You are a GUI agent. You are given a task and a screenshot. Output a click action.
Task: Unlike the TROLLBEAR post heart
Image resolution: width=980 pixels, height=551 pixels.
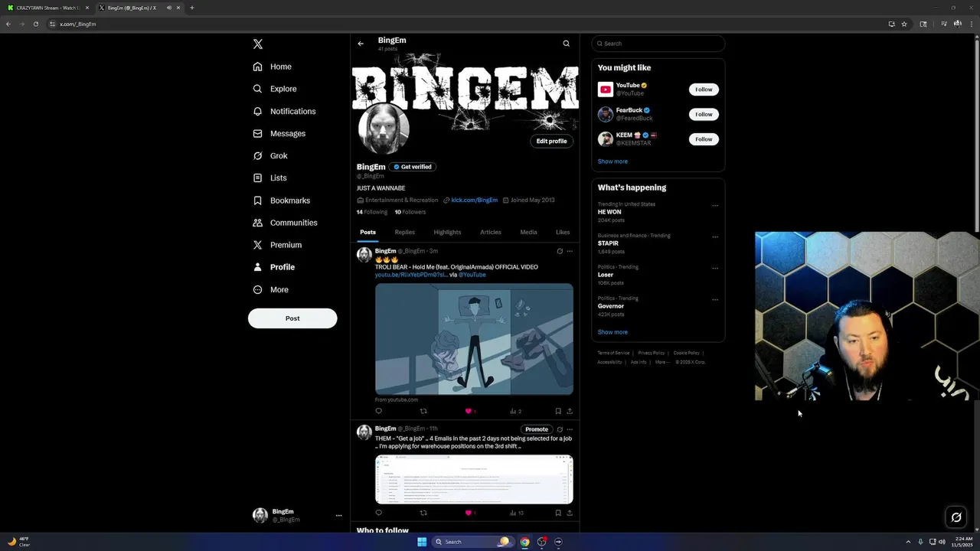click(469, 411)
